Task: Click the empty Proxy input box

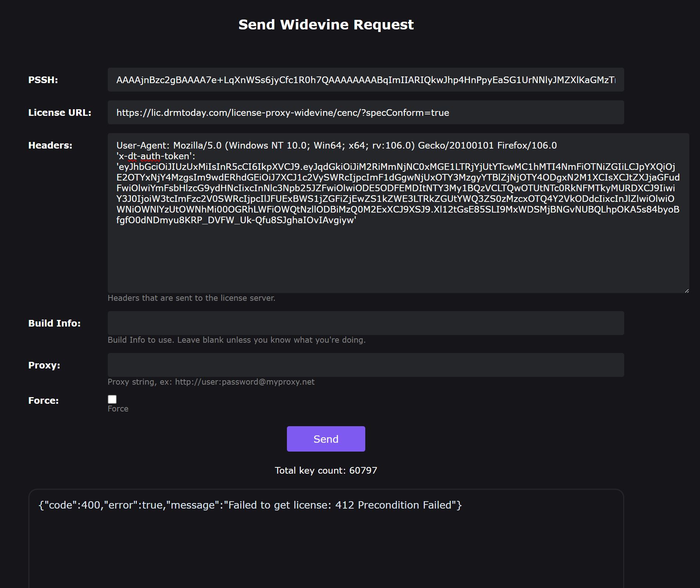Action: (366, 365)
